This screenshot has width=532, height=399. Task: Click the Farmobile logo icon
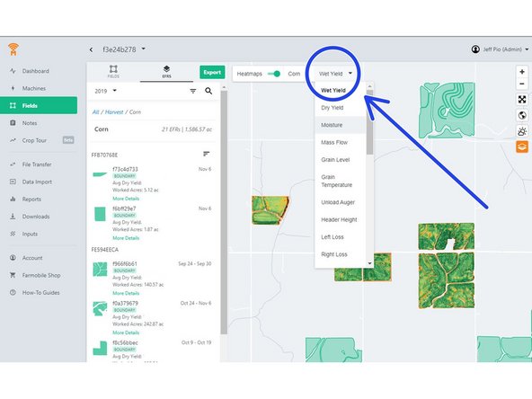click(x=13, y=49)
